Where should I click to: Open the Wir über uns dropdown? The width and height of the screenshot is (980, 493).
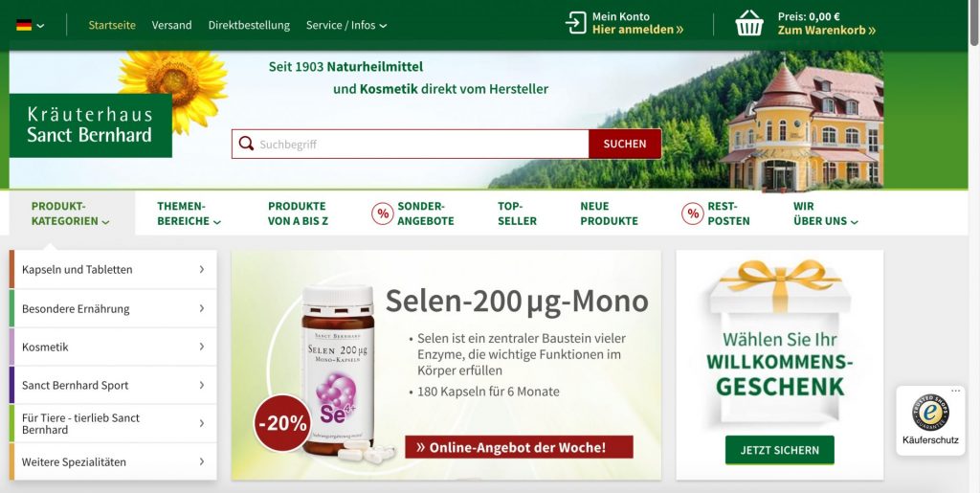coord(825,213)
